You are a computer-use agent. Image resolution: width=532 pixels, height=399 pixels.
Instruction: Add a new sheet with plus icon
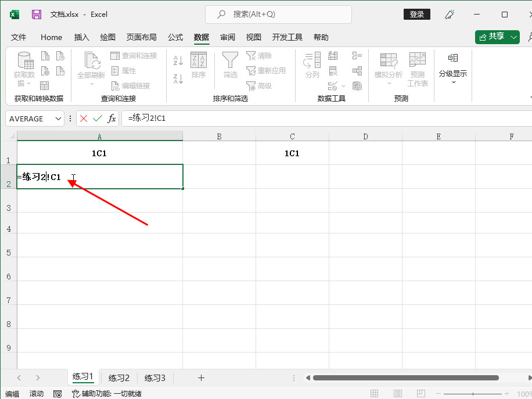201,378
